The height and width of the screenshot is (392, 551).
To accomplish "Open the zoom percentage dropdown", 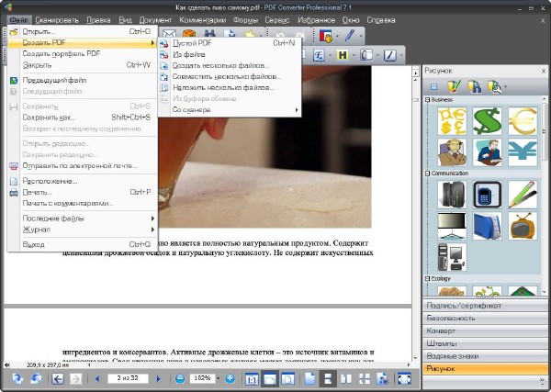I will [x=217, y=378].
